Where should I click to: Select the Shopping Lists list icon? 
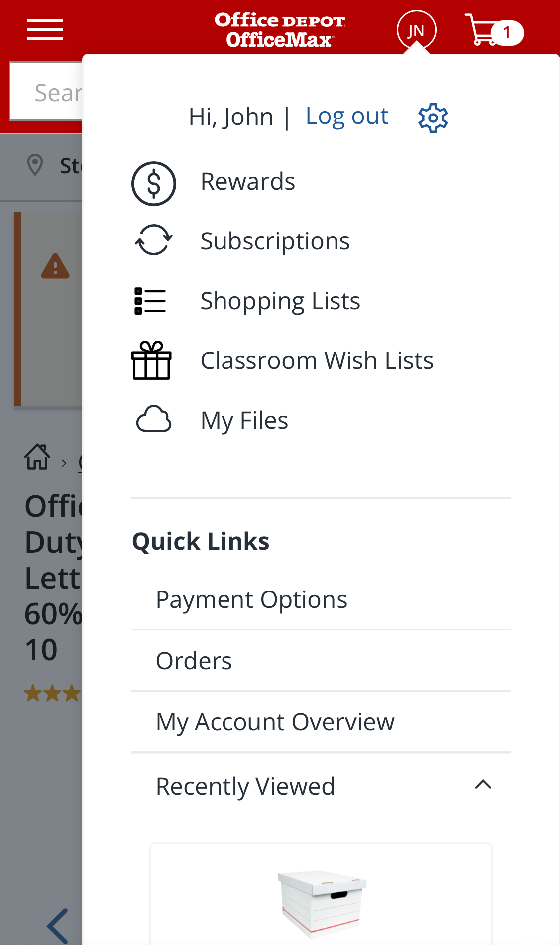tap(150, 301)
